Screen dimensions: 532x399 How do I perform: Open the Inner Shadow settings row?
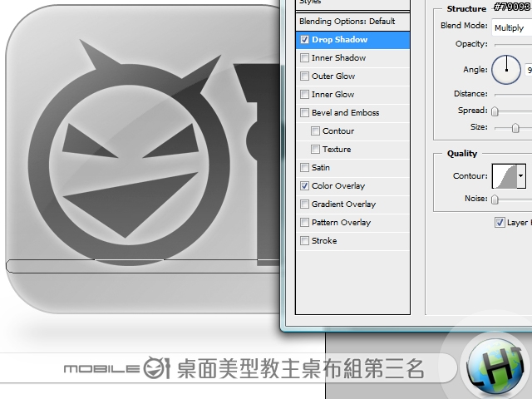(352, 58)
